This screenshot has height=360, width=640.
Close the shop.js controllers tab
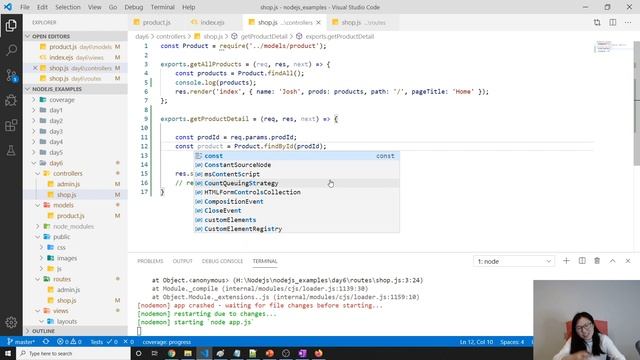tap(318, 22)
